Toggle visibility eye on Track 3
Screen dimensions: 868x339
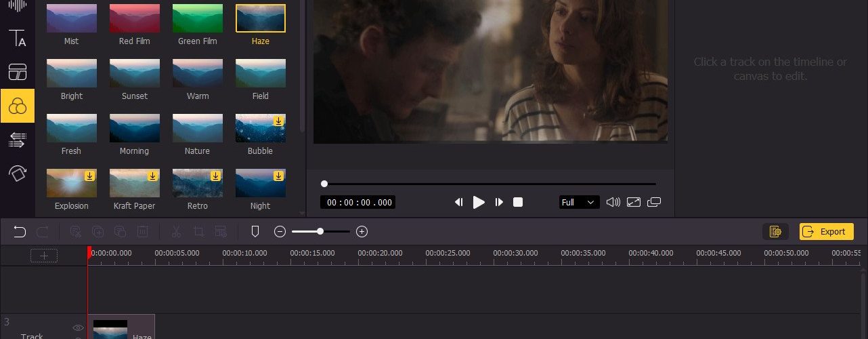(x=78, y=328)
